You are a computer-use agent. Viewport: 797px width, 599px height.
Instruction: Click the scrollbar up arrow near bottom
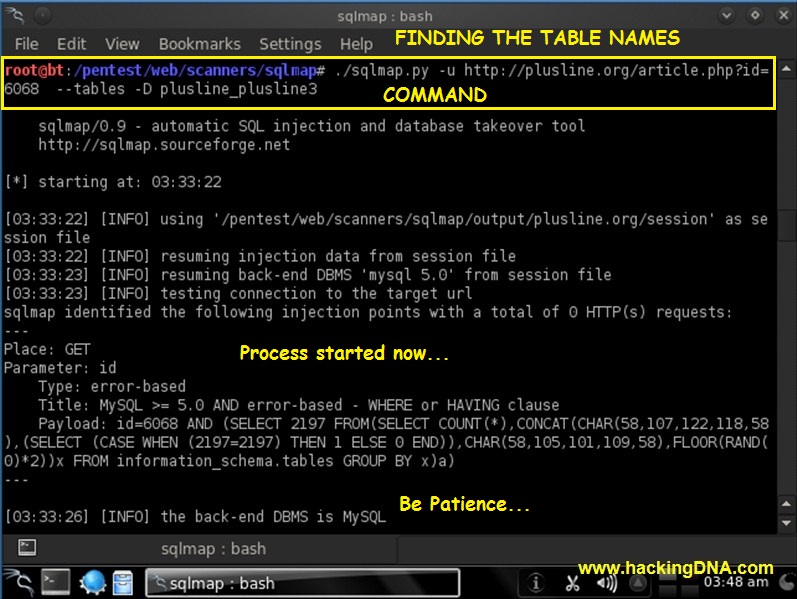click(x=786, y=504)
